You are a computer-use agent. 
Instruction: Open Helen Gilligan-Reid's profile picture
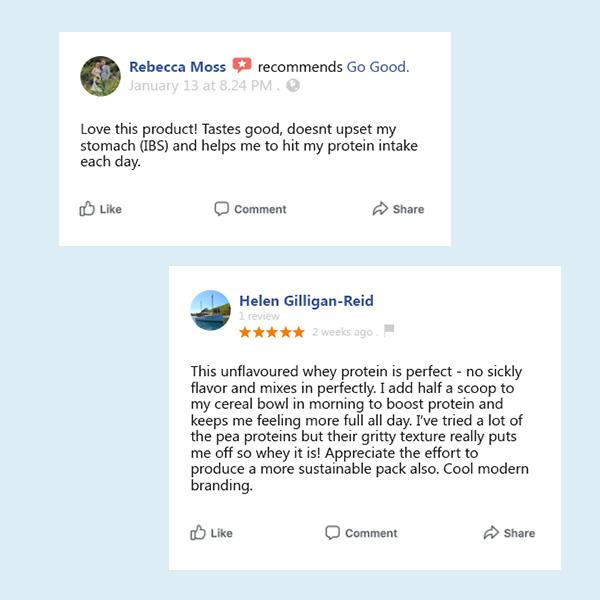click(210, 310)
